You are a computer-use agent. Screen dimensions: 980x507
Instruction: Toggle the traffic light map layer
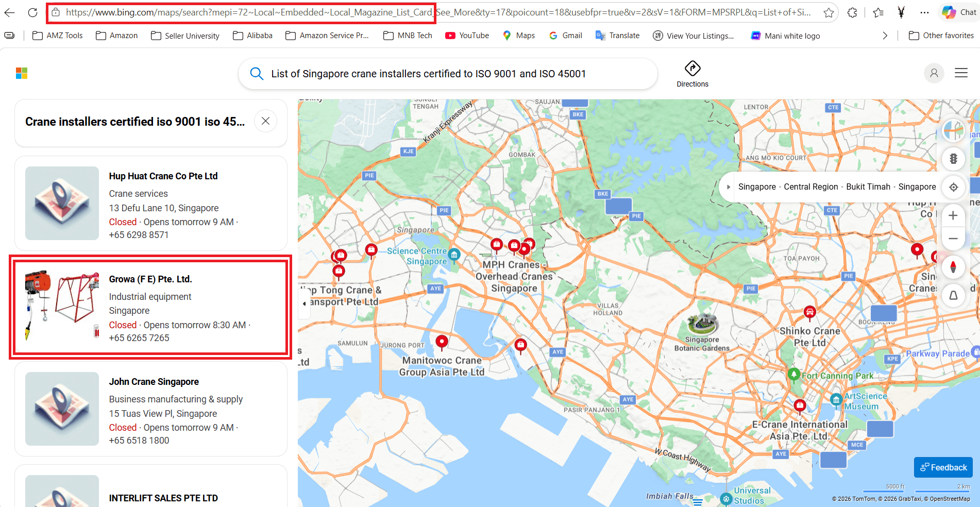tap(953, 159)
